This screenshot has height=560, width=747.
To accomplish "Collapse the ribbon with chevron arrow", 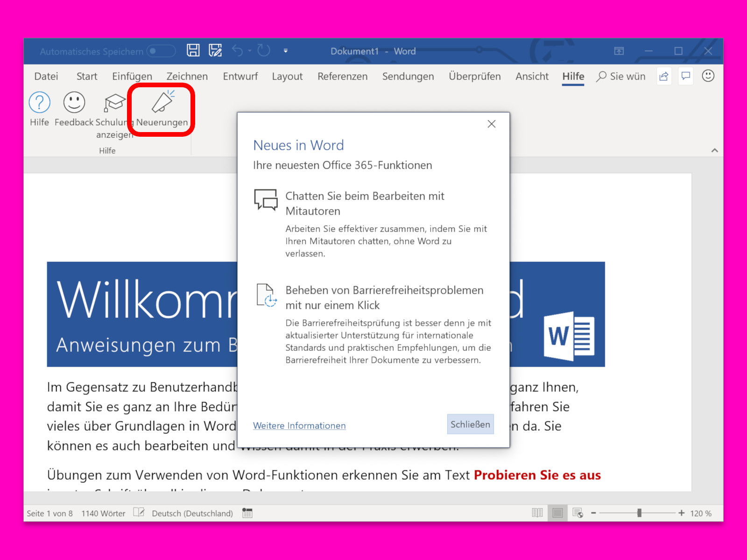I will click(714, 150).
